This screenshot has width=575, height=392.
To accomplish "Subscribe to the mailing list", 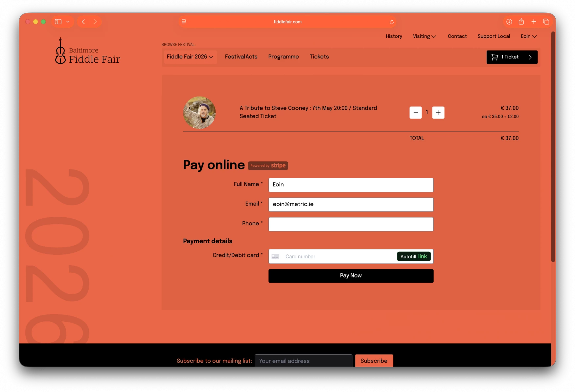I will (374, 361).
